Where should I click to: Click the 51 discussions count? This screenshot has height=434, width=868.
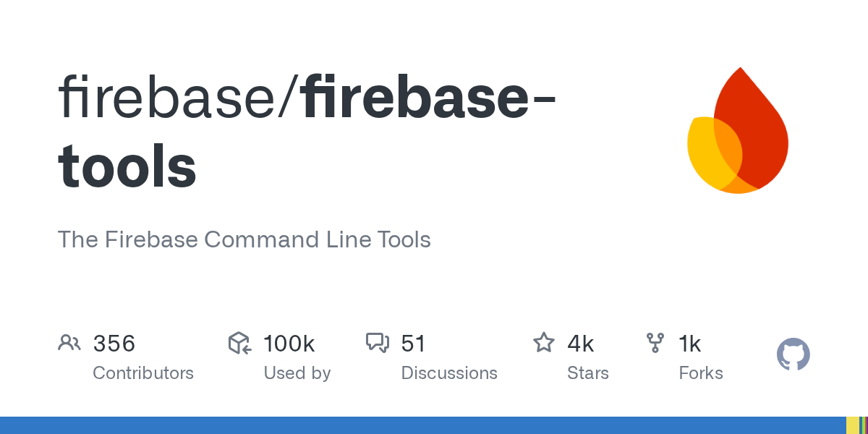(x=413, y=344)
